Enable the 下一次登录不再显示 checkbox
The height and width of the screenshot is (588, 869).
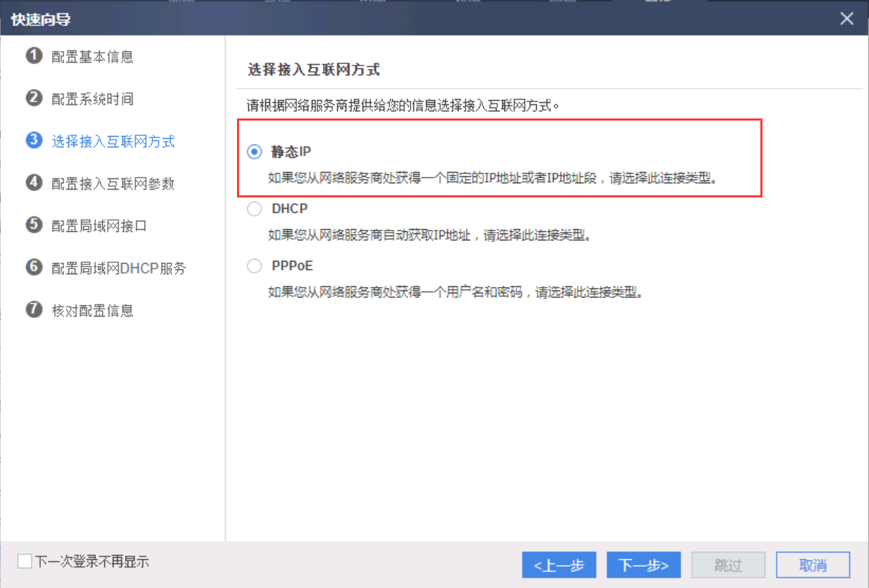[x=25, y=562]
